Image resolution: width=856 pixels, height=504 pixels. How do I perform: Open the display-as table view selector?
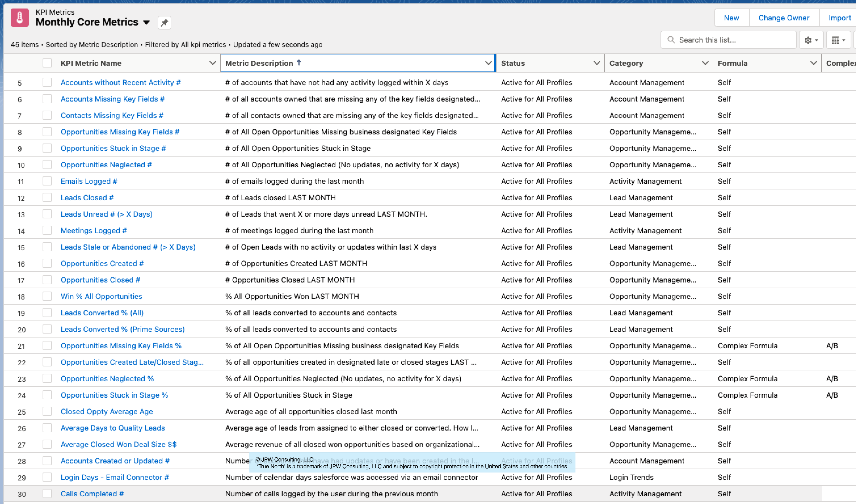[838, 40]
